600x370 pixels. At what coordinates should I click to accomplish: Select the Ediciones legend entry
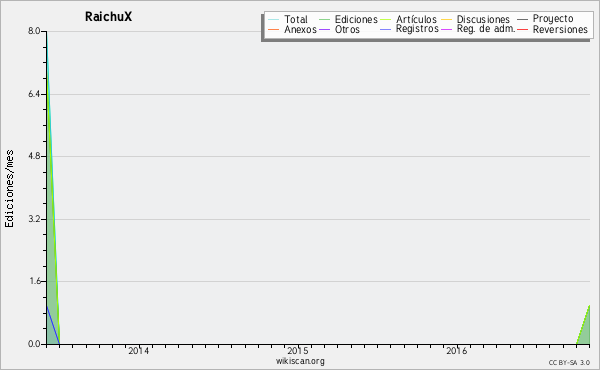coord(348,19)
